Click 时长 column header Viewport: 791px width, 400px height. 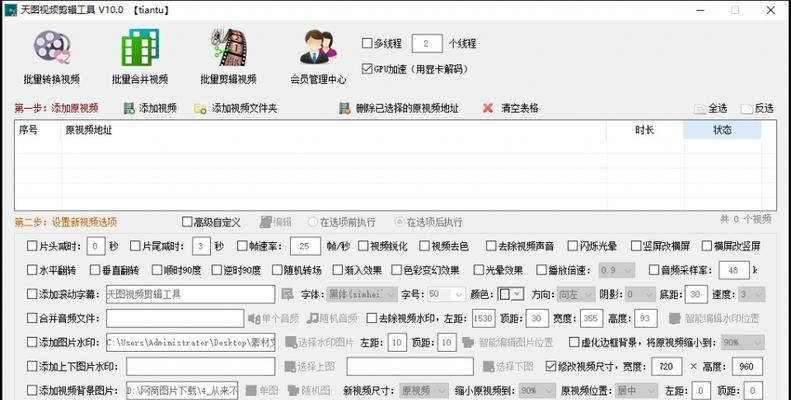point(645,130)
